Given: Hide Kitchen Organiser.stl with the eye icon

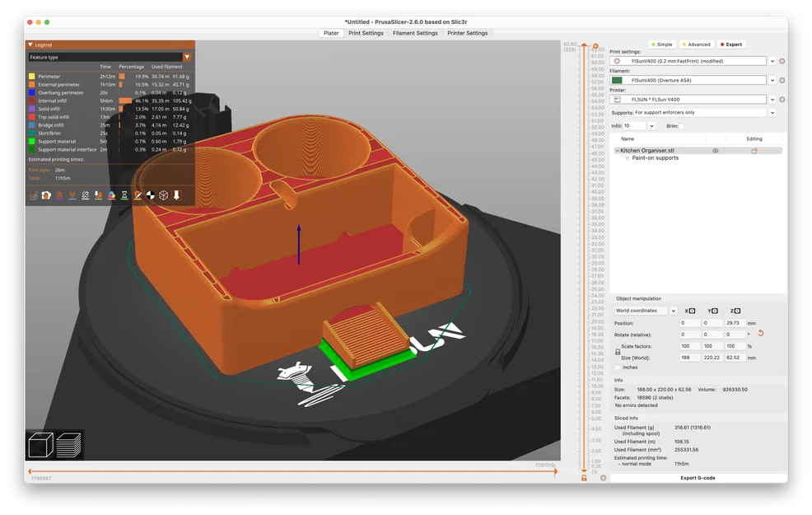Looking at the screenshot, I should (716, 151).
